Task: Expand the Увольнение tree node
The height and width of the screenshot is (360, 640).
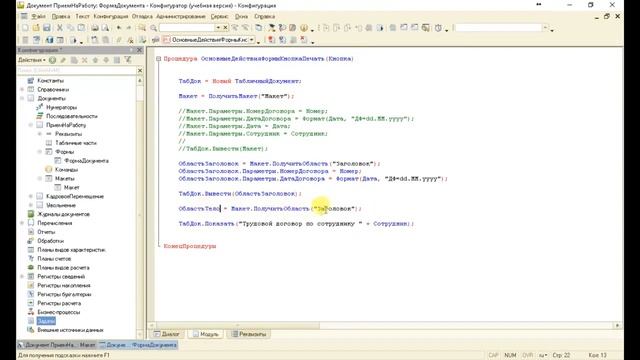Action: (x=31, y=205)
